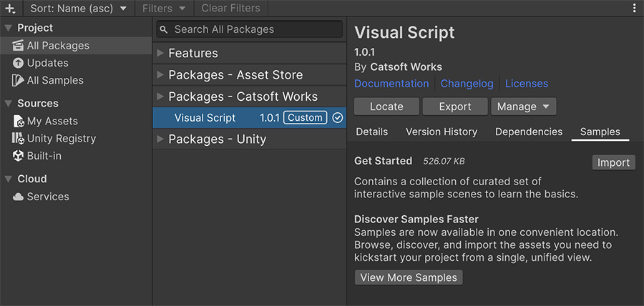Click View More Samples button
The image size is (644, 306).
[409, 277]
